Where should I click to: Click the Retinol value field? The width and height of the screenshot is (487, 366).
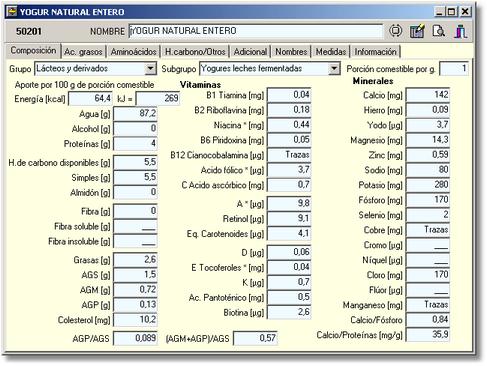[x=289, y=219]
